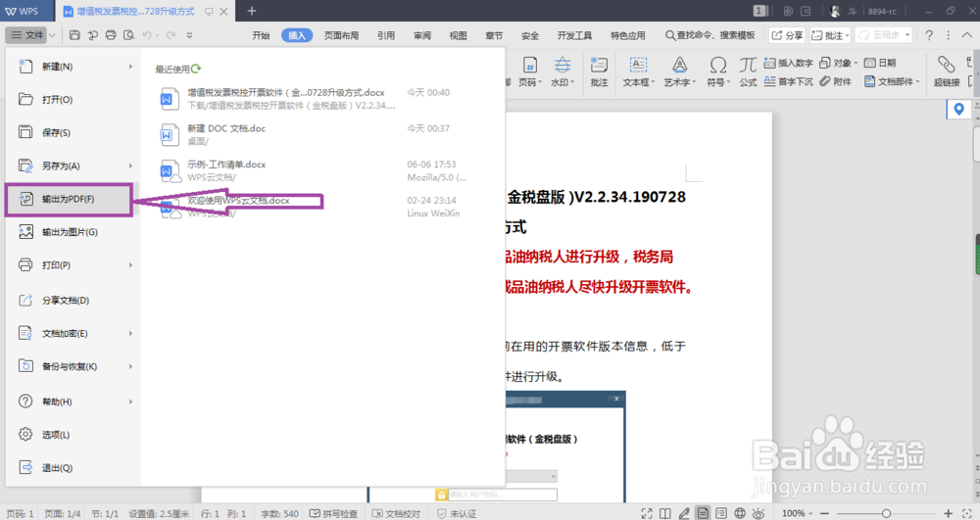Click the zoom out minus icon

coord(824,513)
